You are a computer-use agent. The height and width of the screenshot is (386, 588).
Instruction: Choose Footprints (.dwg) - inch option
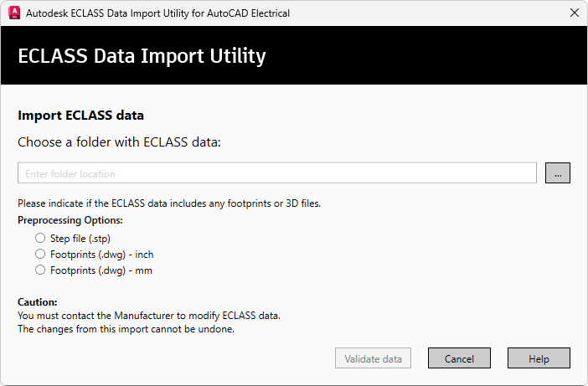40,255
